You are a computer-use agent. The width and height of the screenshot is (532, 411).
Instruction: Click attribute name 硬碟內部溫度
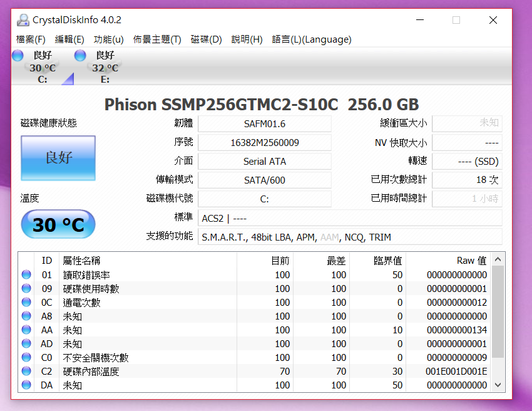tap(91, 372)
